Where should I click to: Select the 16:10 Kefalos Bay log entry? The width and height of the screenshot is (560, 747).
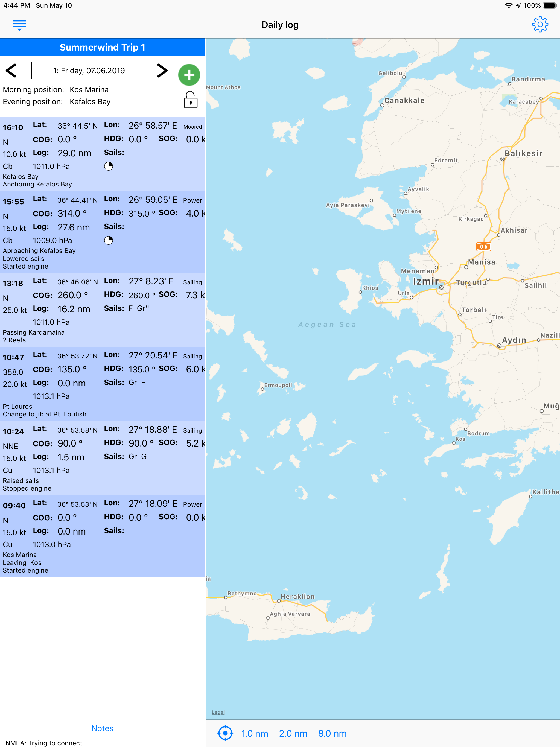(102, 154)
